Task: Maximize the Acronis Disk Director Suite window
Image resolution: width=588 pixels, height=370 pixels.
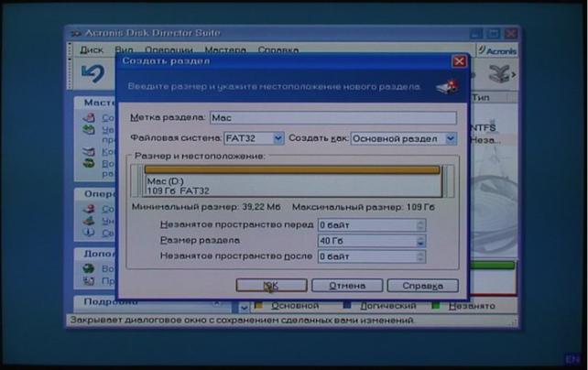Action: click(493, 34)
